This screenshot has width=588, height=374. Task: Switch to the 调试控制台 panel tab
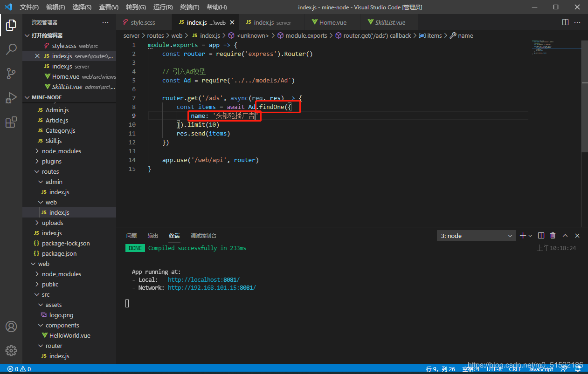(x=203, y=236)
